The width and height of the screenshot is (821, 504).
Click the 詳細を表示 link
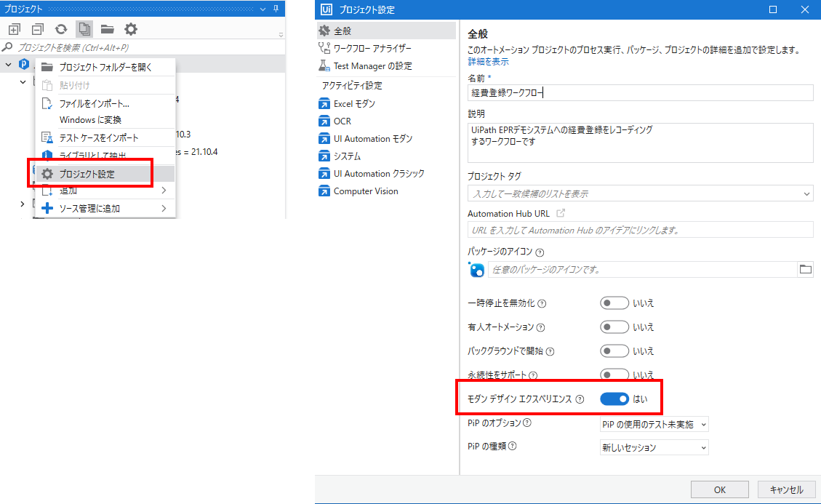(488, 62)
